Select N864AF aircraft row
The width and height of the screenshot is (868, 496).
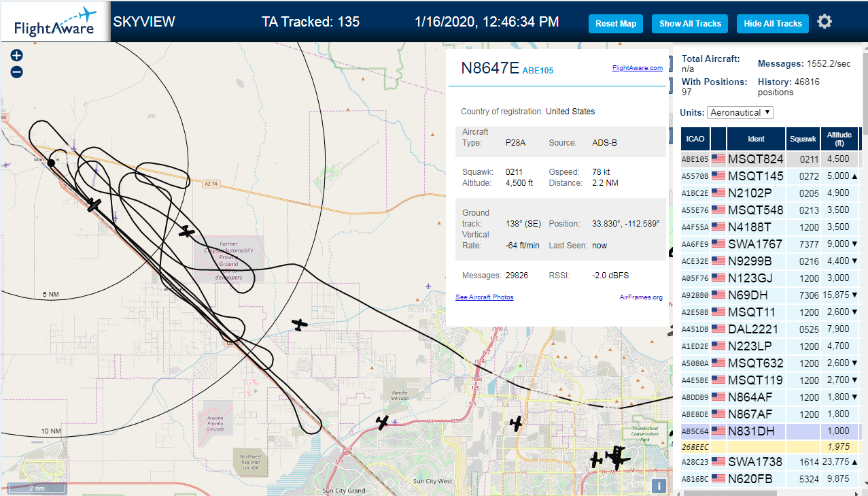770,397
